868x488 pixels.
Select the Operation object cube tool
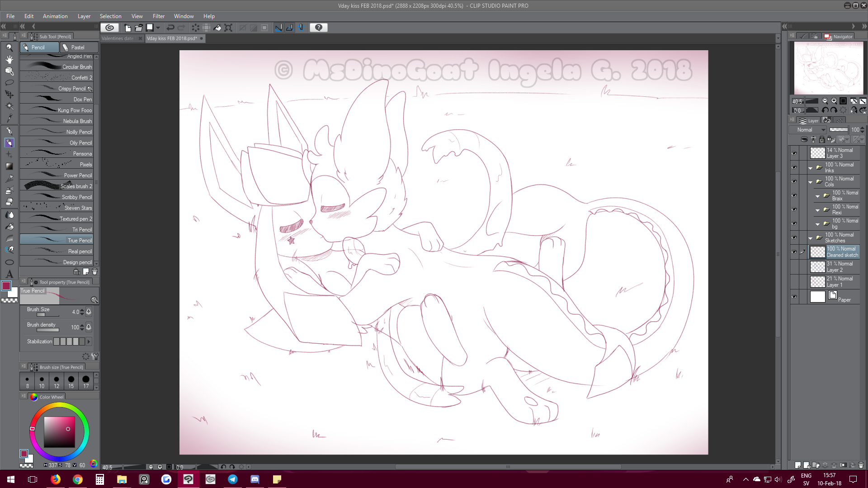[x=9, y=71]
